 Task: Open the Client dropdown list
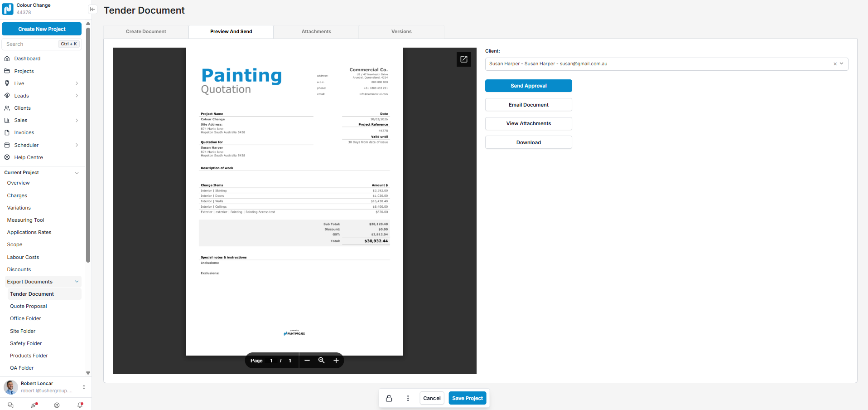tap(842, 64)
